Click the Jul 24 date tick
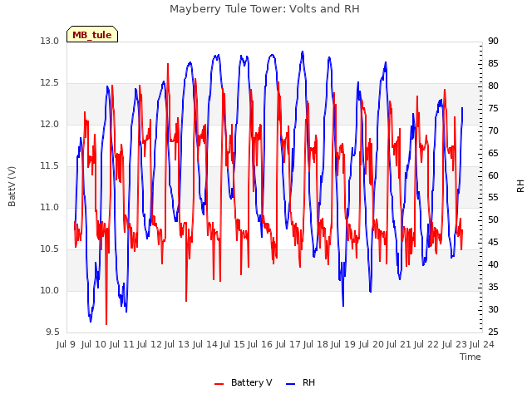Viewport: 532px width, 399px height. 481,344
